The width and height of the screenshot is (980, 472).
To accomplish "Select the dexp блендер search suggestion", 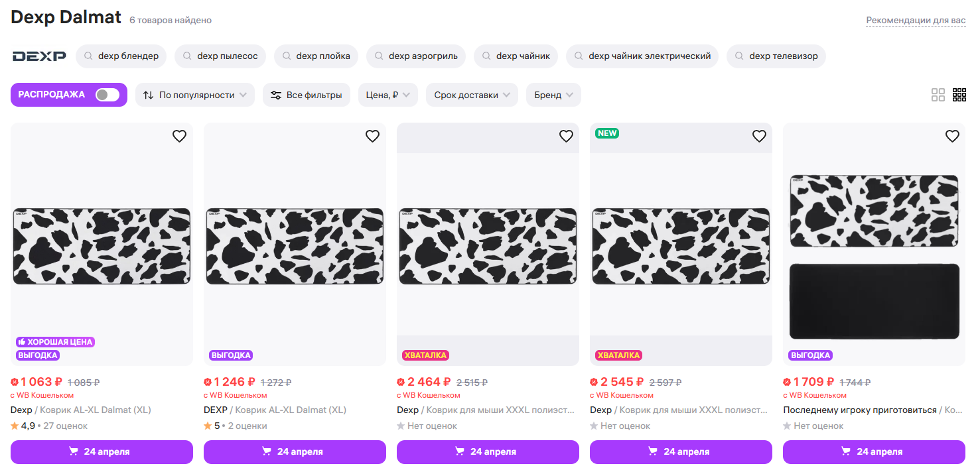I will tap(121, 56).
